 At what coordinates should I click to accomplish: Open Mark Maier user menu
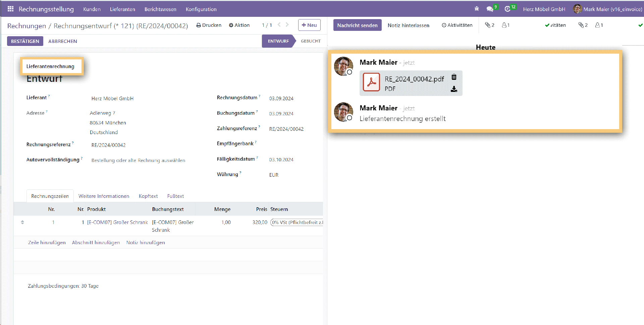click(x=607, y=9)
